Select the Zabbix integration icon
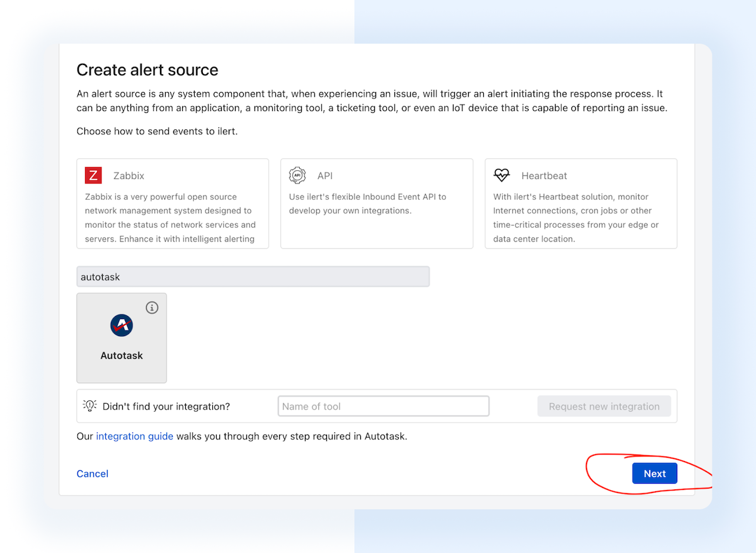 pyautogui.click(x=93, y=175)
